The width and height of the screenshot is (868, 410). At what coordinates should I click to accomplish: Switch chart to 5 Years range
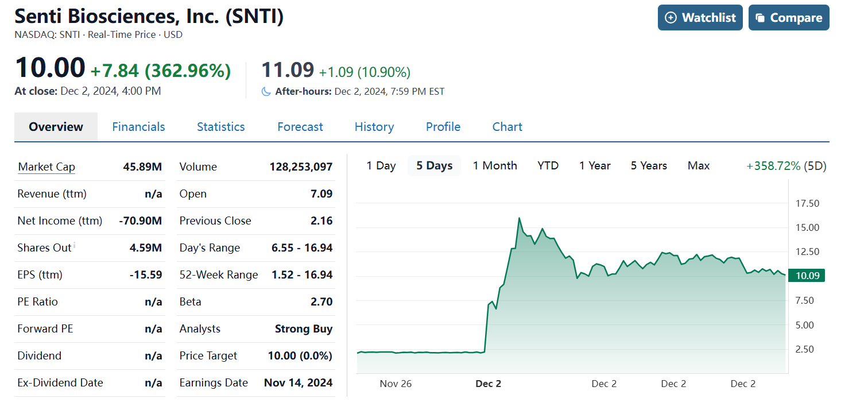point(649,166)
